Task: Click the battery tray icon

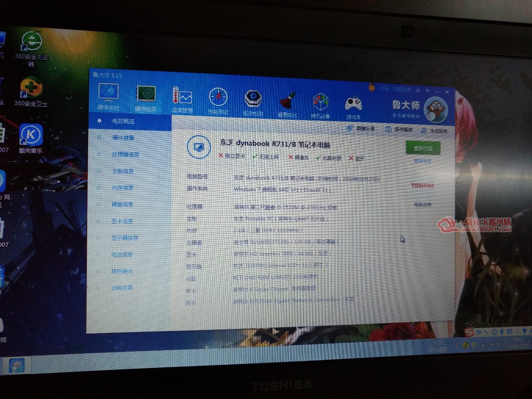Action: [483, 344]
